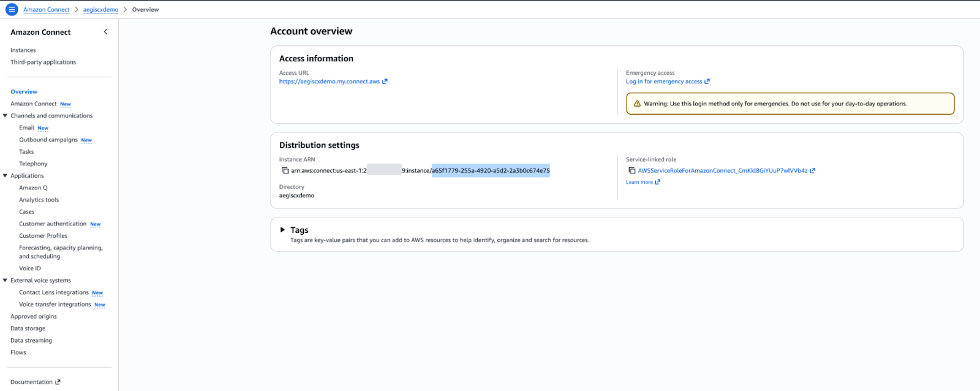This screenshot has width=980, height=391.
Task: Go to Customer Profiles in sidebar
Action: point(43,236)
